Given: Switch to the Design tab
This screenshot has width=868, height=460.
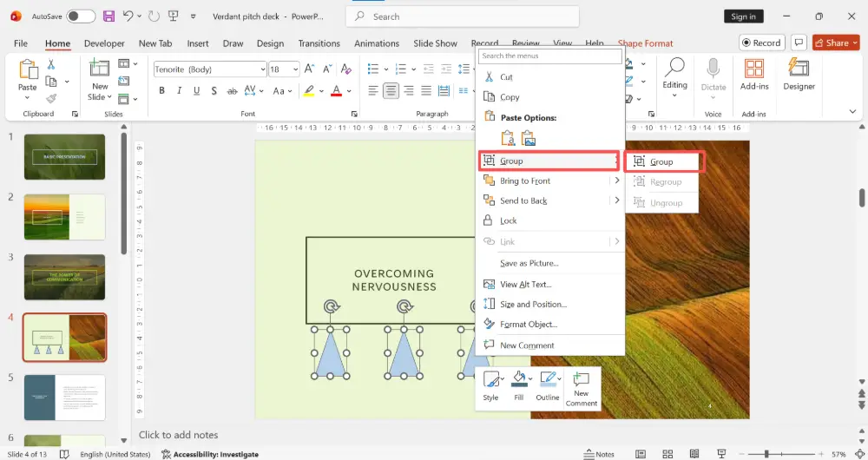Looking at the screenshot, I should [270, 43].
